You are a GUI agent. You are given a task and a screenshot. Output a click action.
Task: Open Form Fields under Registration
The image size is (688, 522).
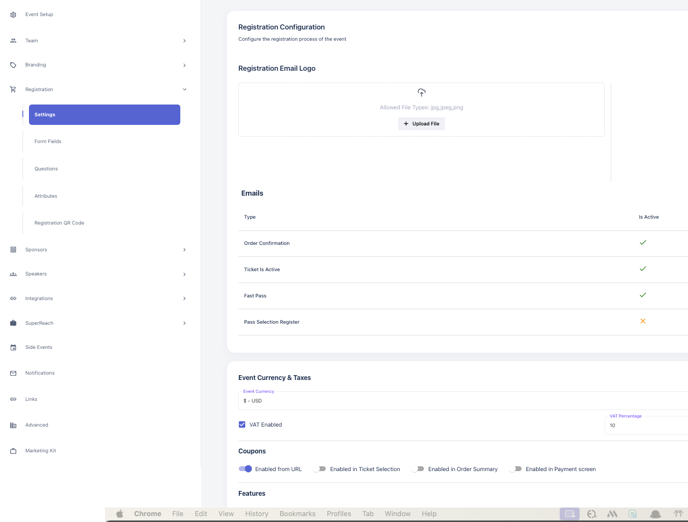click(x=48, y=142)
